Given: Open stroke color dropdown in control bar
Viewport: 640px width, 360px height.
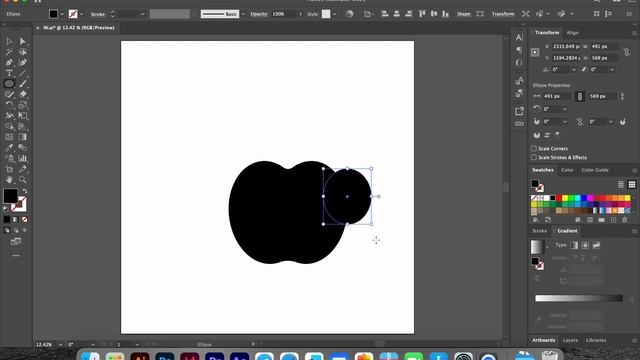Looking at the screenshot, I should [x=82, y=14].
